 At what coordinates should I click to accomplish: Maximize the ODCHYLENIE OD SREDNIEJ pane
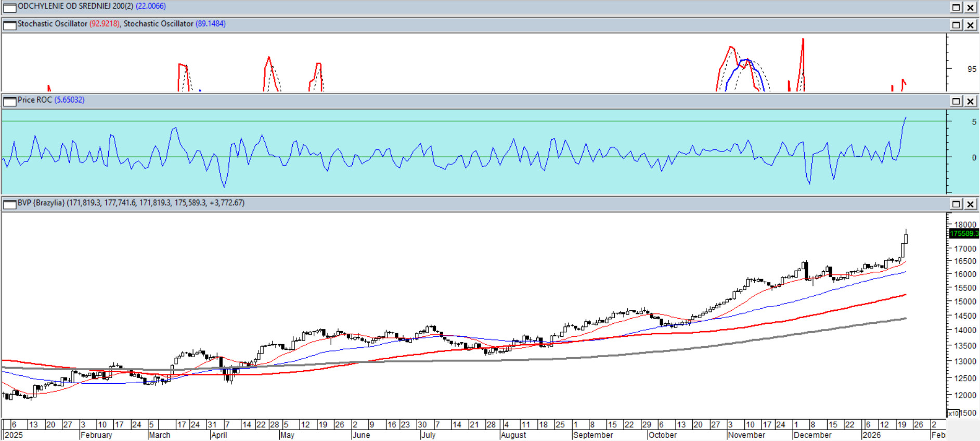956,7
